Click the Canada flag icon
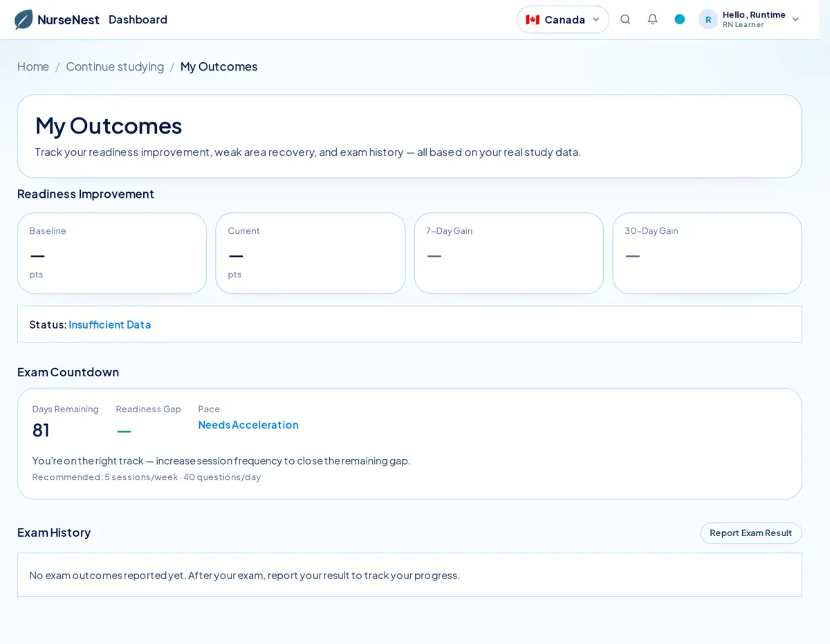 [x=533, y=19]
